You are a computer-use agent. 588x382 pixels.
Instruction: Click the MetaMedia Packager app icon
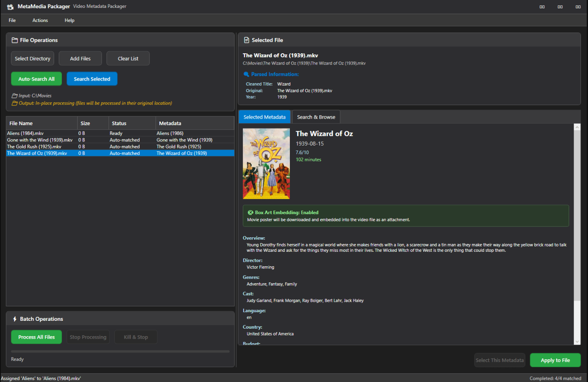[10, 7]
